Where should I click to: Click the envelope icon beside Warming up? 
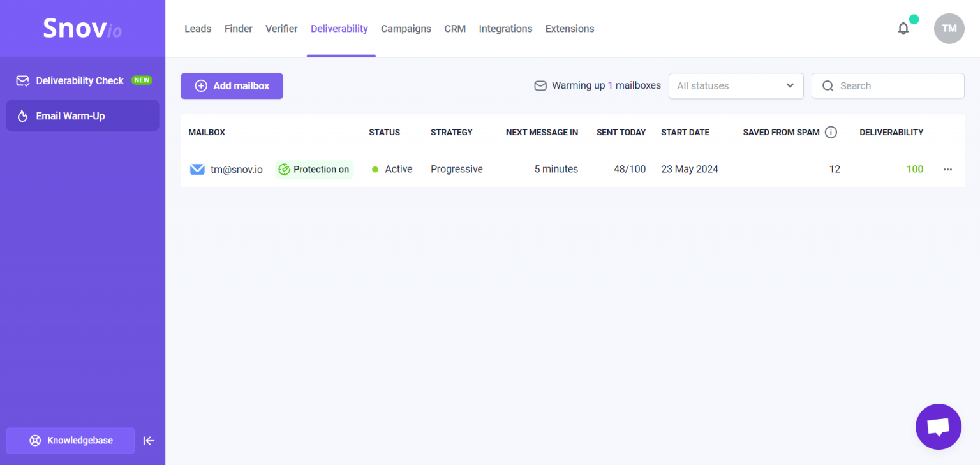pos(540,85)
